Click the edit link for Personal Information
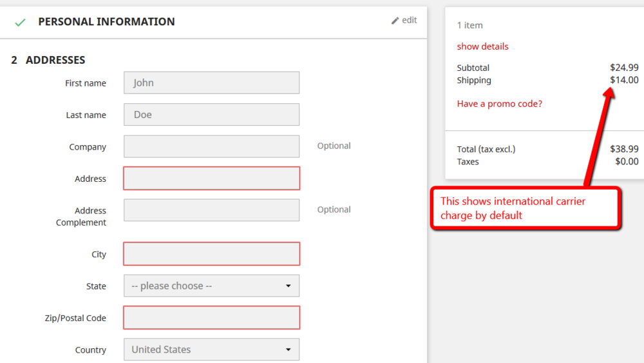This screenshot has height=363, width=644. point(404,20)
